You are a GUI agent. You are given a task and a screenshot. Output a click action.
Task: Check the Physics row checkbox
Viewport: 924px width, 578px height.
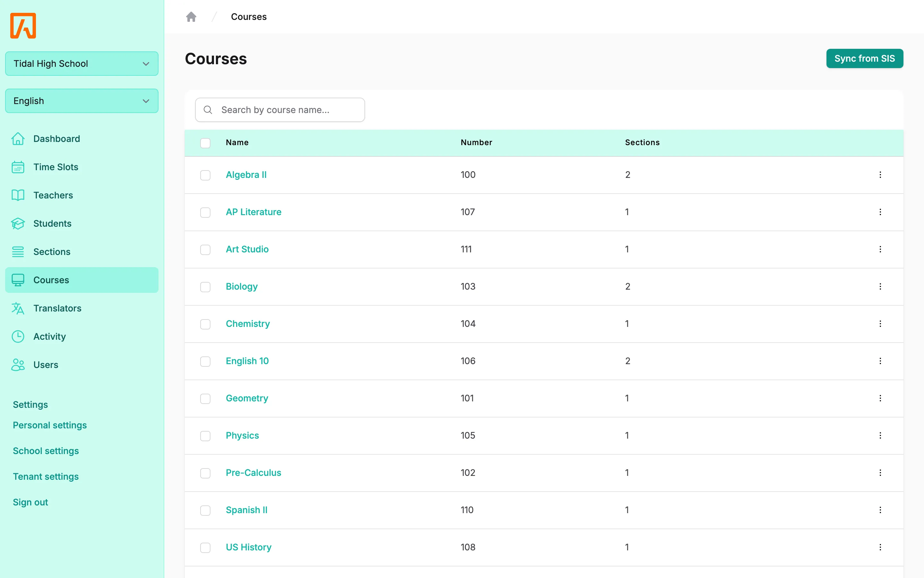tap(205, 436)
